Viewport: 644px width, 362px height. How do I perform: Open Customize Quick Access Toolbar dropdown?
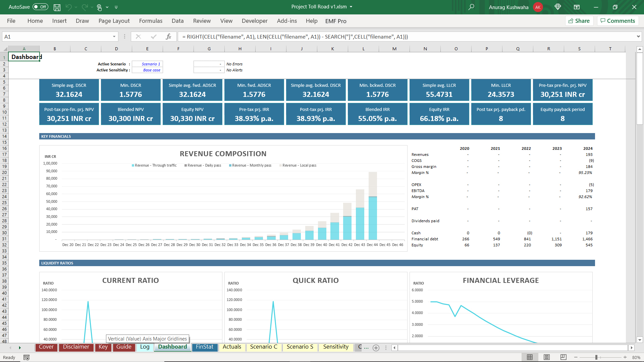116,7
